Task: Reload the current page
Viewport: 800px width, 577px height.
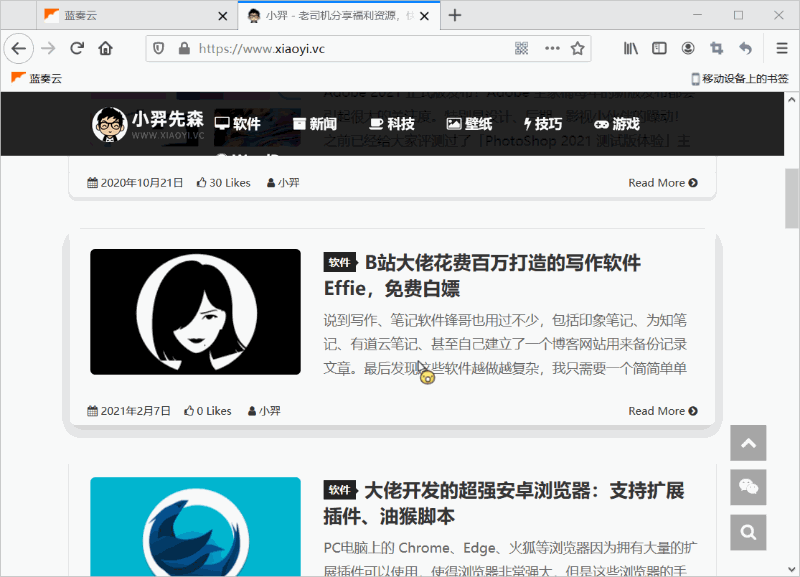Action: (77, 48)
